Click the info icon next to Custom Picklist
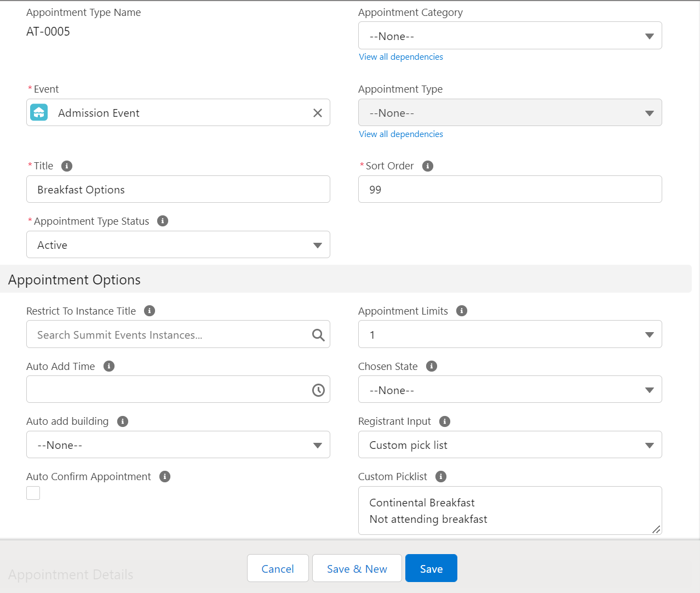 pyautogui.click(x=440, y=477)
